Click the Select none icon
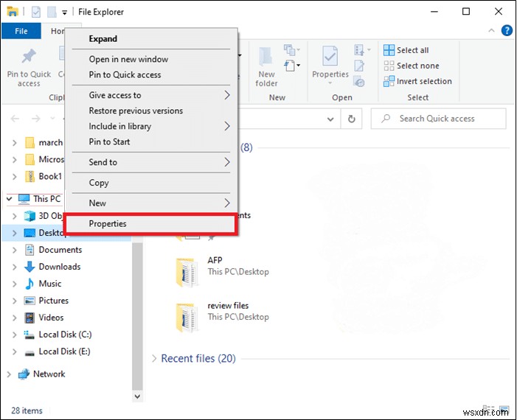The width and height of the screenshot is (517, 420). pyautogui.click(x=389, y=66)
